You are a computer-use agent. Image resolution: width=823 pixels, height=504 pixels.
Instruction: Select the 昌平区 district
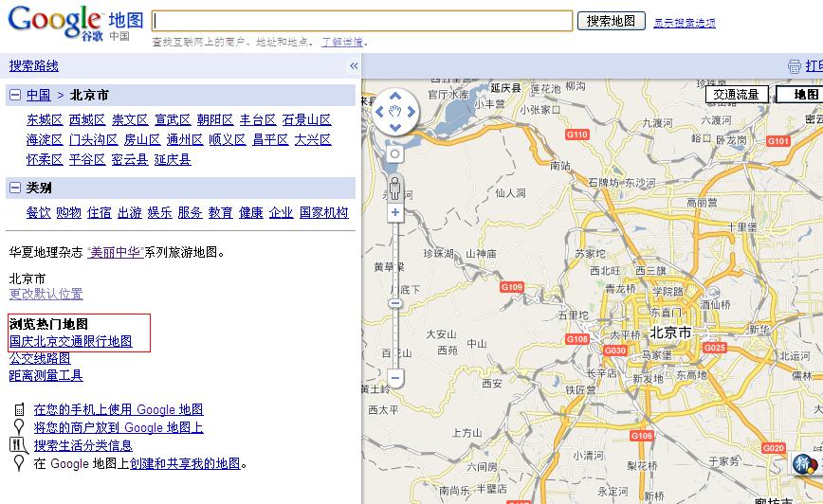tap(270, 140)
